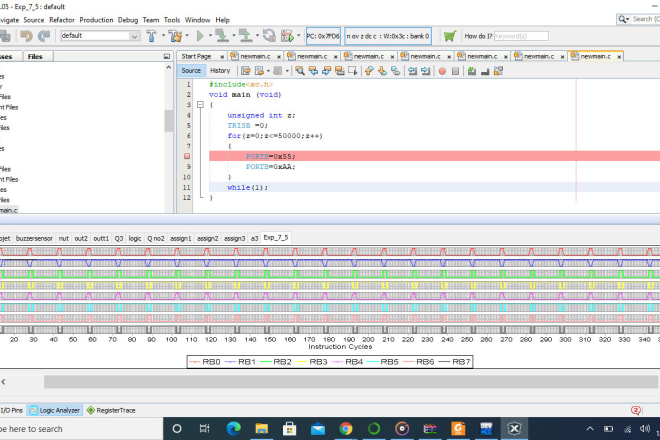Image resolution: width=660 pixels, height=440 pixels.
Task: Switch editor to History view
Action: pos(220,71)
